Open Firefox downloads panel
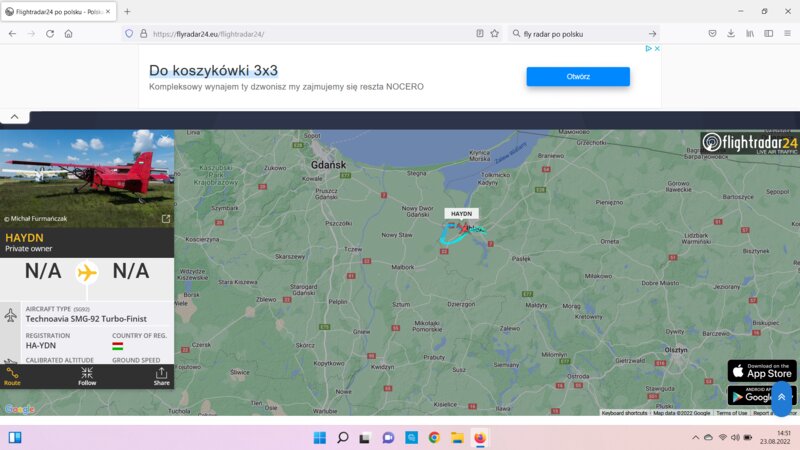The width and height of the screenshot is (800, 450). 731,33
